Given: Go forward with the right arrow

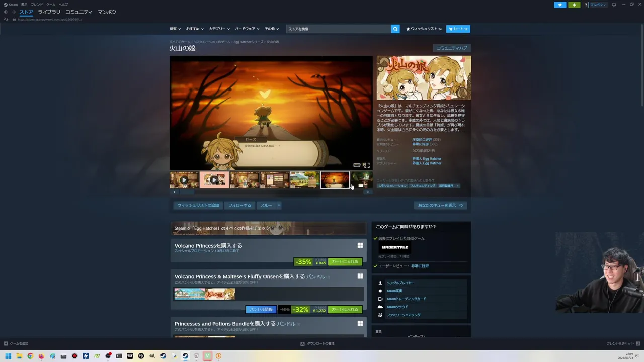Looking at the screenshot, I should 14,12.
